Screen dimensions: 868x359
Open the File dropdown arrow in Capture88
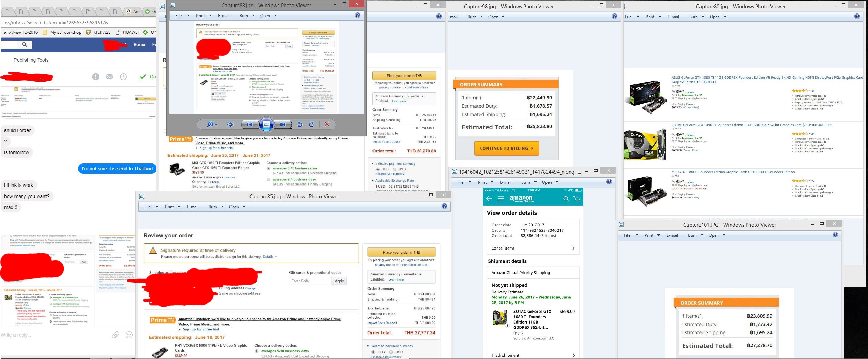[x=188, y=15]
